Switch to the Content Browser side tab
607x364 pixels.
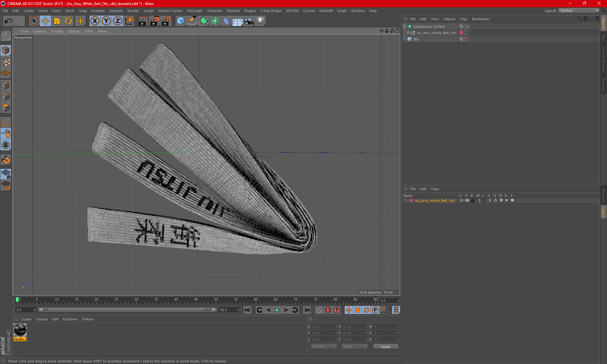603,59
